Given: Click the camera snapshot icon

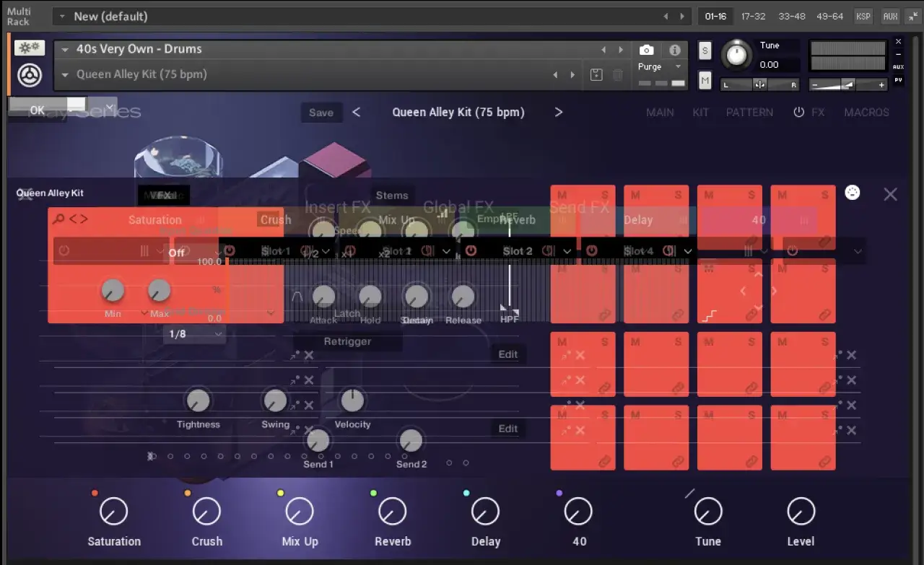Looking at the screenshot, I should click(647, 50).
